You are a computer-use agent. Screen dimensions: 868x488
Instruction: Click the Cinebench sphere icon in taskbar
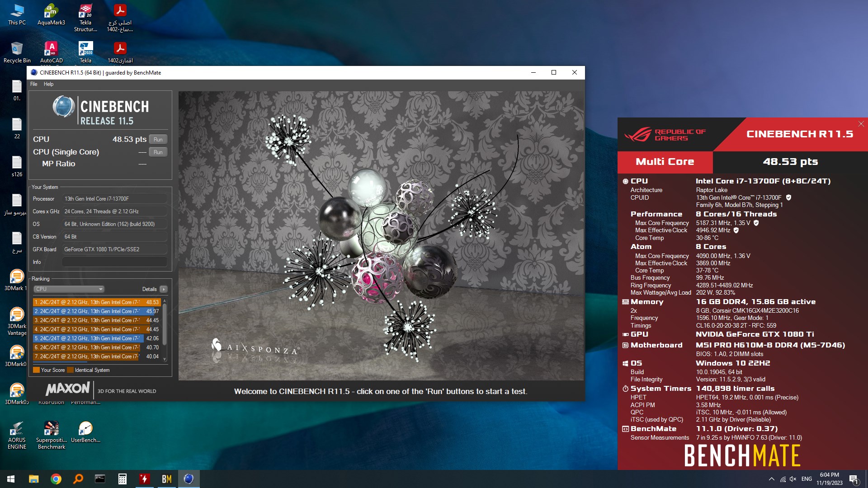[x=189, y=479]
